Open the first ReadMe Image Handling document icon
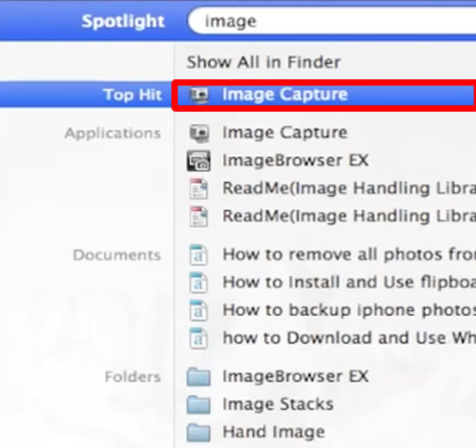This screenshot has width=476, height=448. [199, 188]
